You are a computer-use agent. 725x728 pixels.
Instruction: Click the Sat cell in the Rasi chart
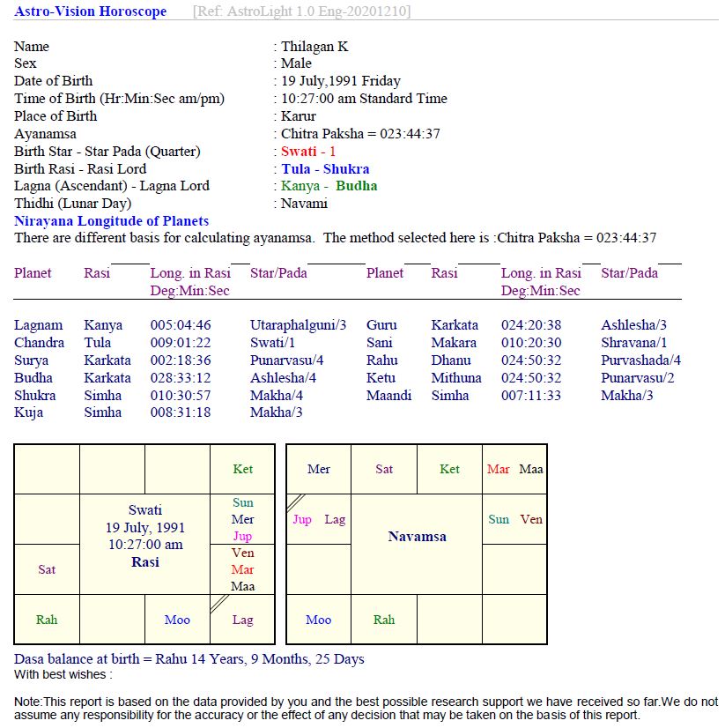pos(47,569)
